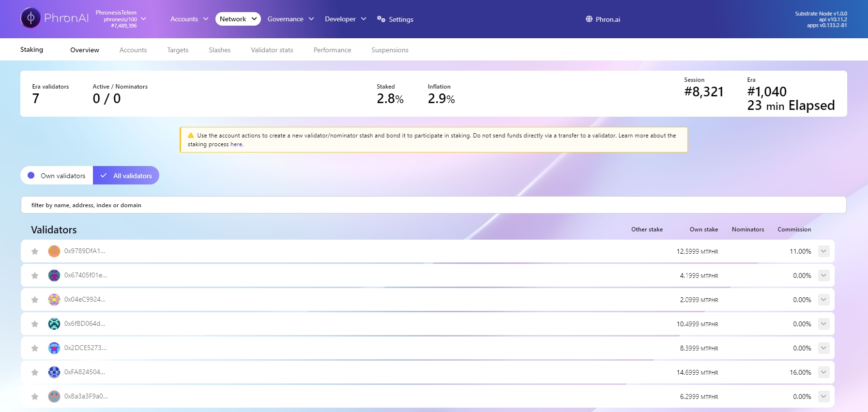Click the identicon of validator 0x2DCE5273
The height and width of the screenshot is (412, 868).
54,348
